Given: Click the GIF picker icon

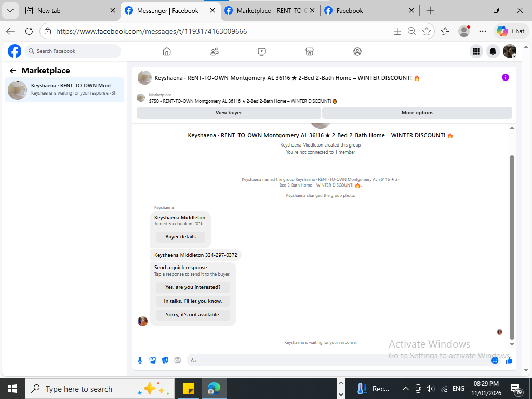Looking at the screenshot, I should click(x=178, y=361).
